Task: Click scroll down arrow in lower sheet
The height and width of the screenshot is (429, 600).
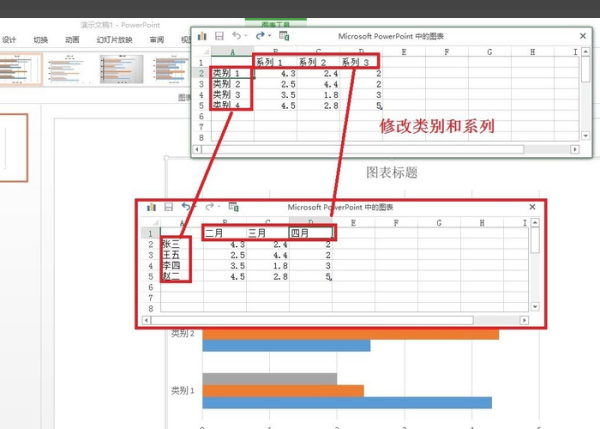Action: [x=535, y=307]
